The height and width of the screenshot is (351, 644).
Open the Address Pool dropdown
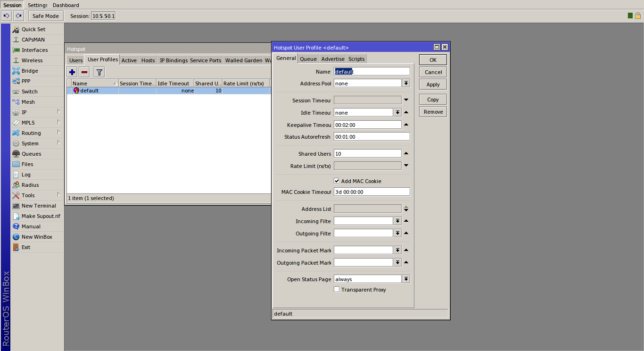pyautogui.click(x=406, y=83)
